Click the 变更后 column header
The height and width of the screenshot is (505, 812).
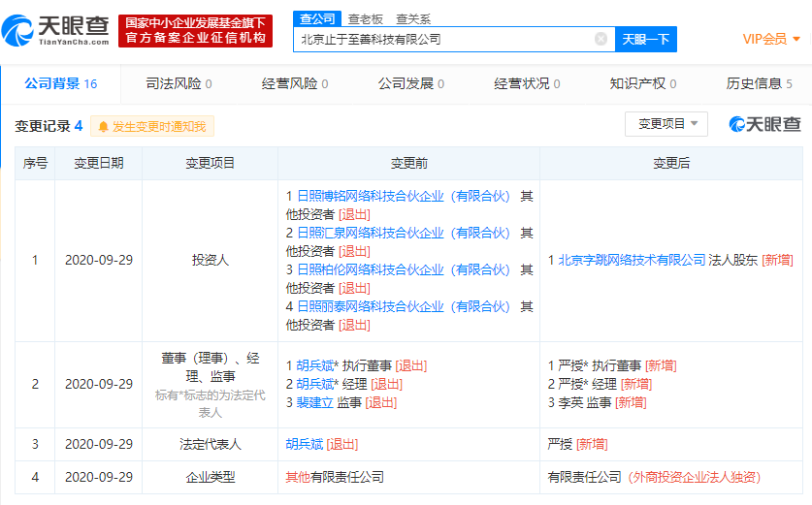click(x=671, y=164)
